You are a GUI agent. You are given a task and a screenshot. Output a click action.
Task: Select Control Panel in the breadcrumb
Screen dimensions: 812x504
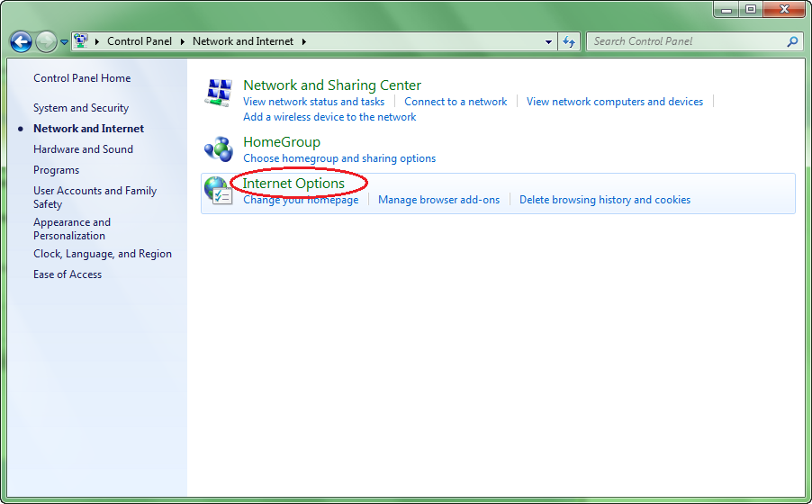pos(140,41)
